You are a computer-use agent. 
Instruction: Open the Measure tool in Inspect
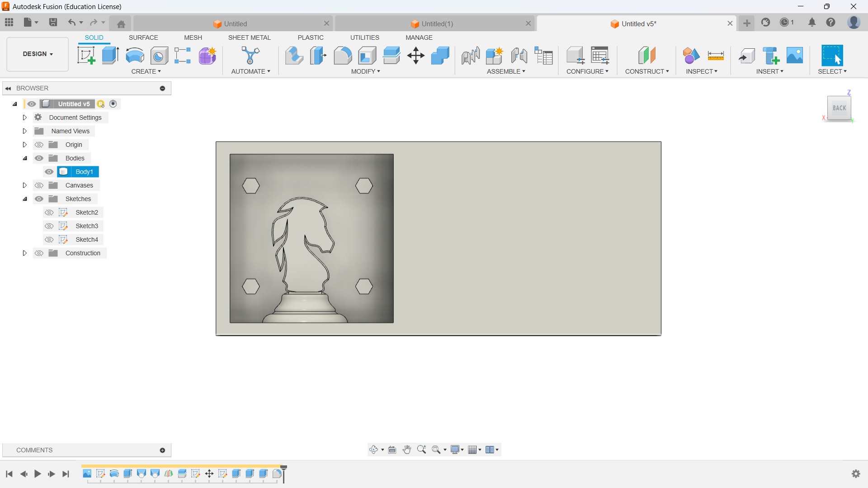716,56
